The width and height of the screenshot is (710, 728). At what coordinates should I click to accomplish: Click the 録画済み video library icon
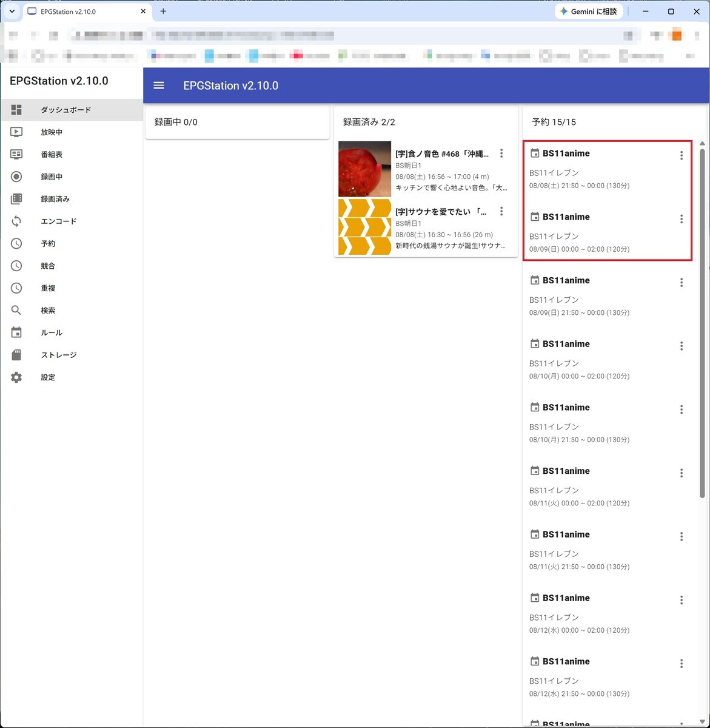click(x=16, y=199)
